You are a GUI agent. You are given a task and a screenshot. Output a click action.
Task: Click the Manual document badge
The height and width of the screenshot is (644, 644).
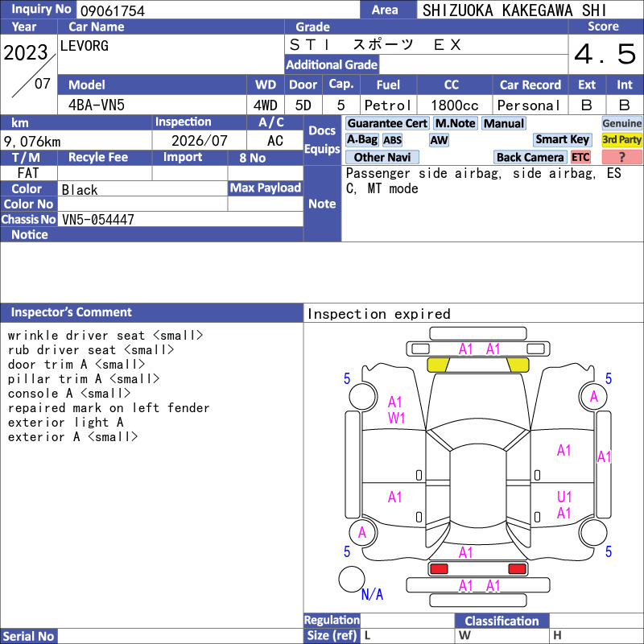(504, 123)
